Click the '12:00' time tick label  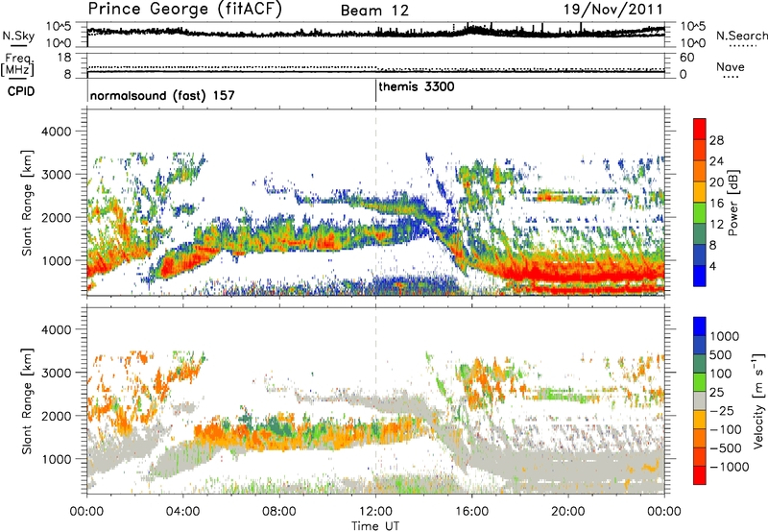pos(375,512)
